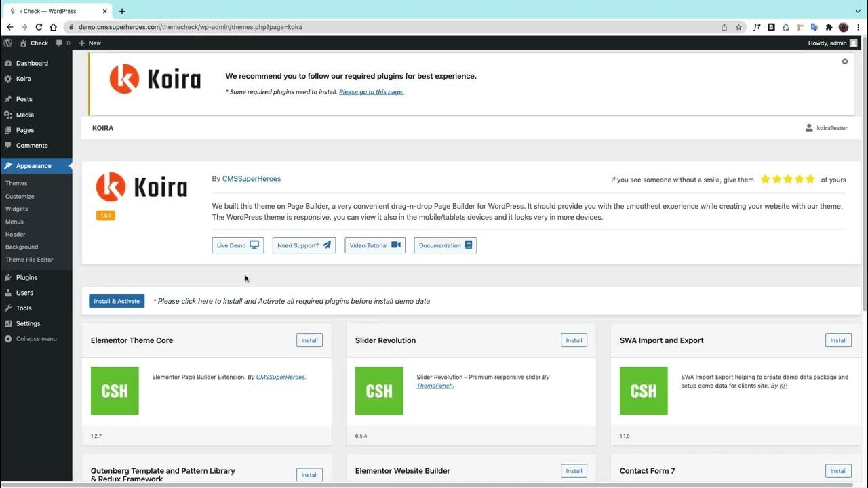
Task: Open Themes submenu item
Action: click(x=16, y=183)
